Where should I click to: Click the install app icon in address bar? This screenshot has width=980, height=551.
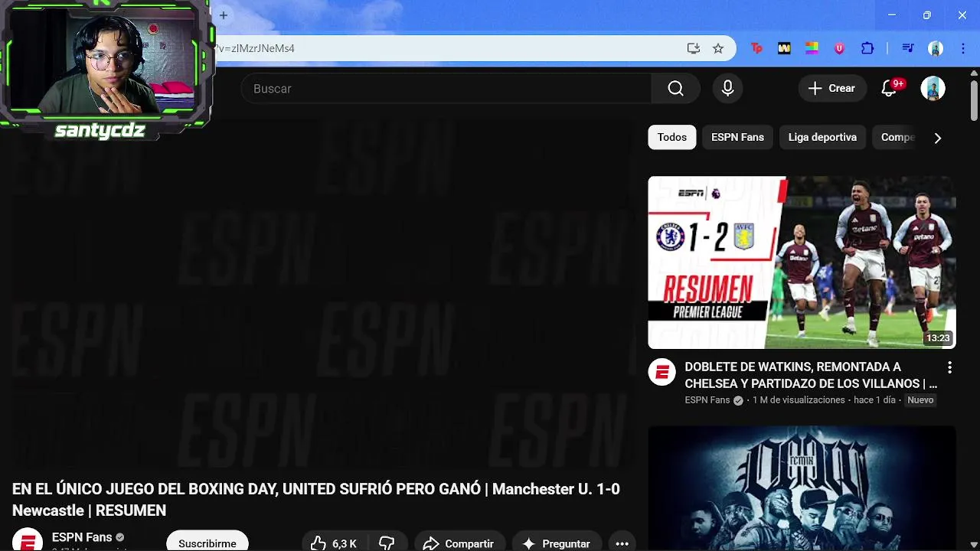click(694, 48)
